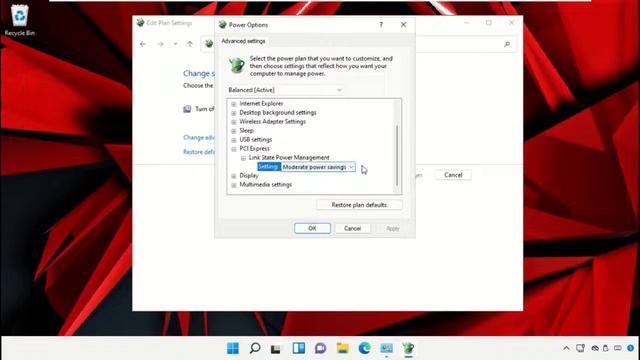Open File Explorer from the taskbar

tap(342, 348)
